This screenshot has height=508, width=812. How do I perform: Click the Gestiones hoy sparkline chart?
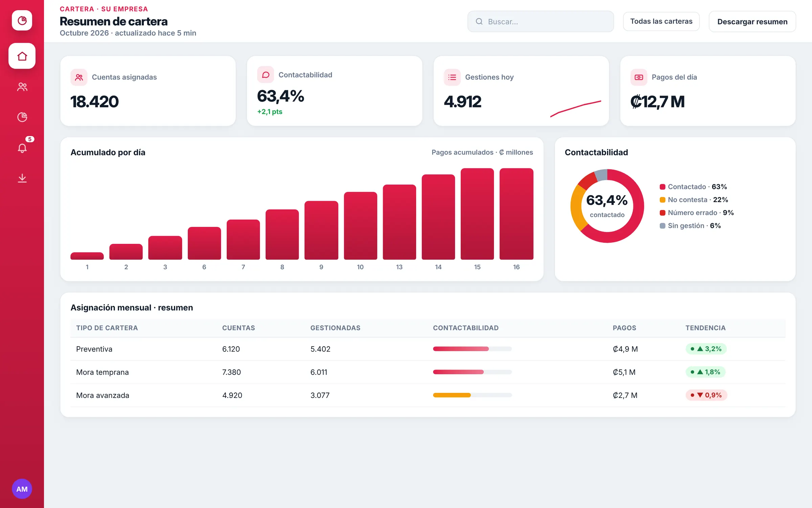576,108
